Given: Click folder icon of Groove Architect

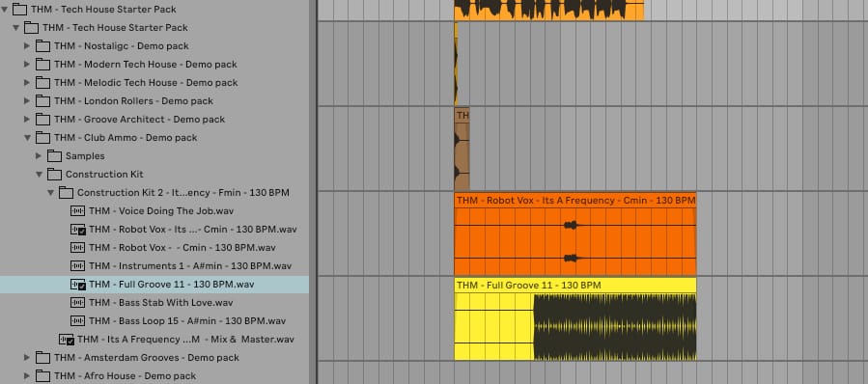Looking at the screenshot, I should (42, 119).
